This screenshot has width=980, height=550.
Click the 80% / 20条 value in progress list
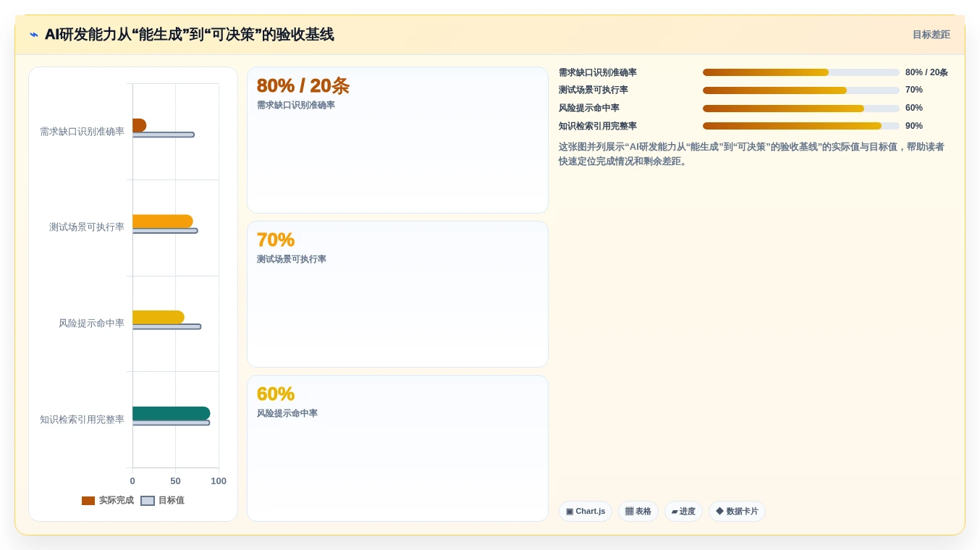(926, 72)
